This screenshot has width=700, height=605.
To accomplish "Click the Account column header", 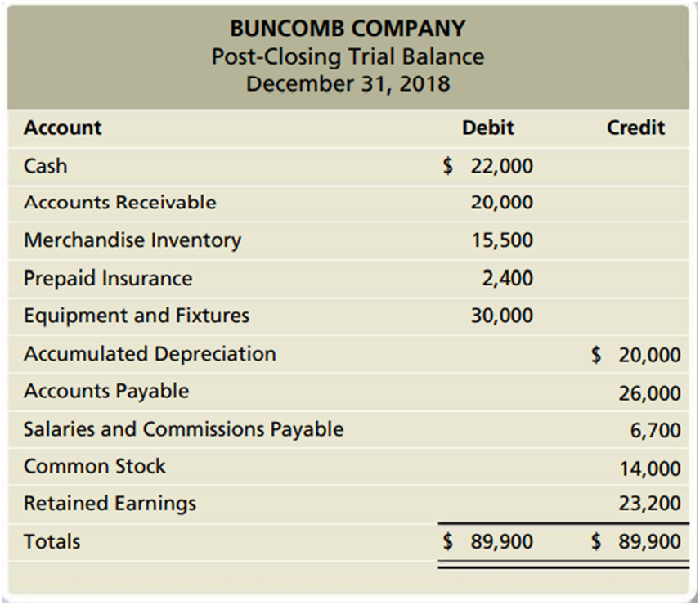I will 63,128.
